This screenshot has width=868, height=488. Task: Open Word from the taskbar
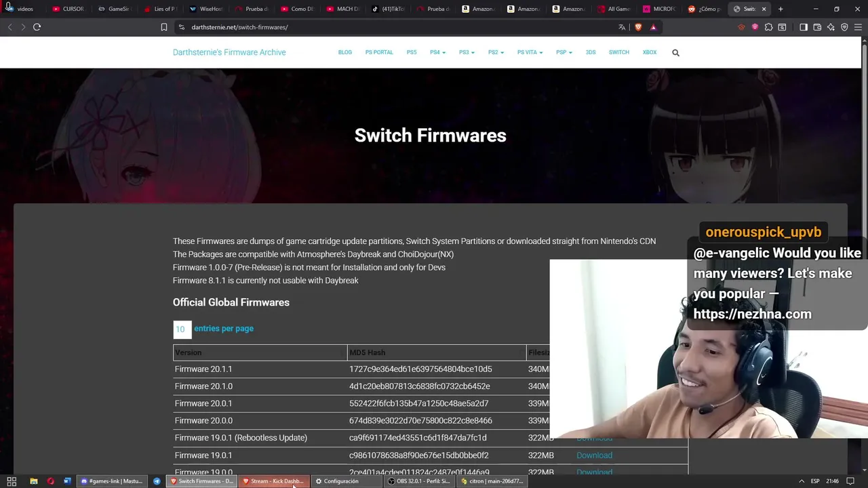pos(67,481)
